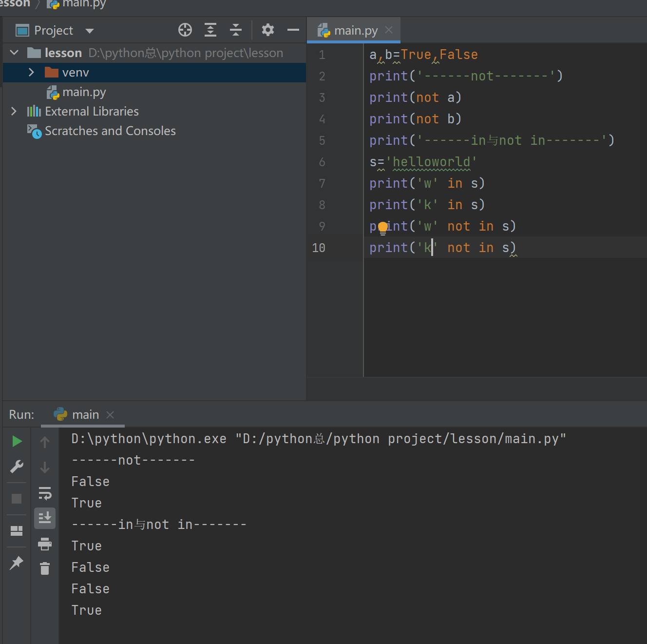Click the python.exe command line in console
The width and height of the screenshot is (647, 644).
click(319, 439)
